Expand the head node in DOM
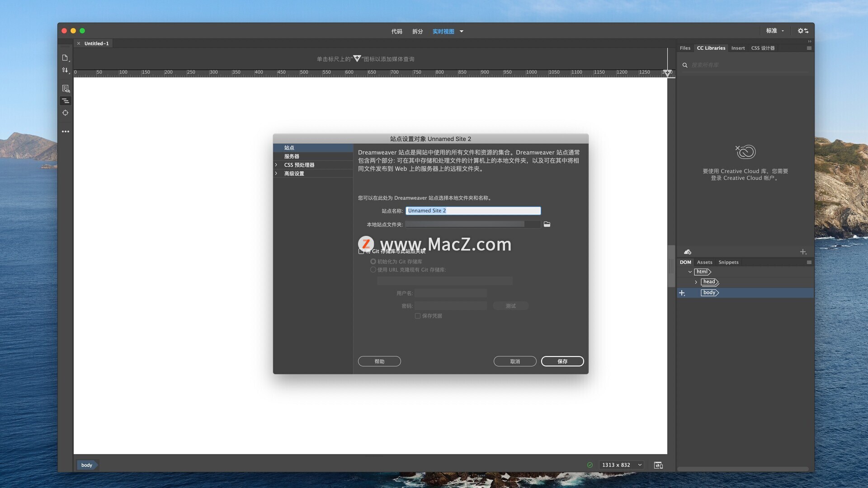868x488 pixels. [x=696, y=282]
